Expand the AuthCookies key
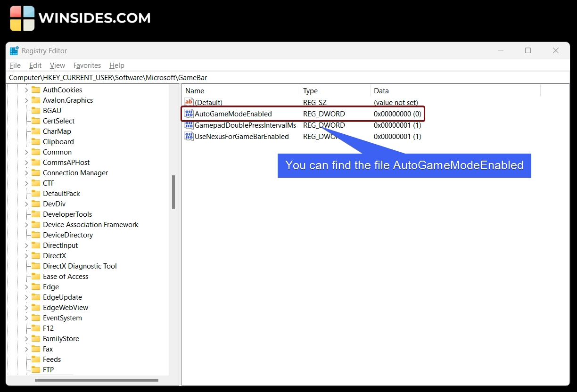 point(26,90)
